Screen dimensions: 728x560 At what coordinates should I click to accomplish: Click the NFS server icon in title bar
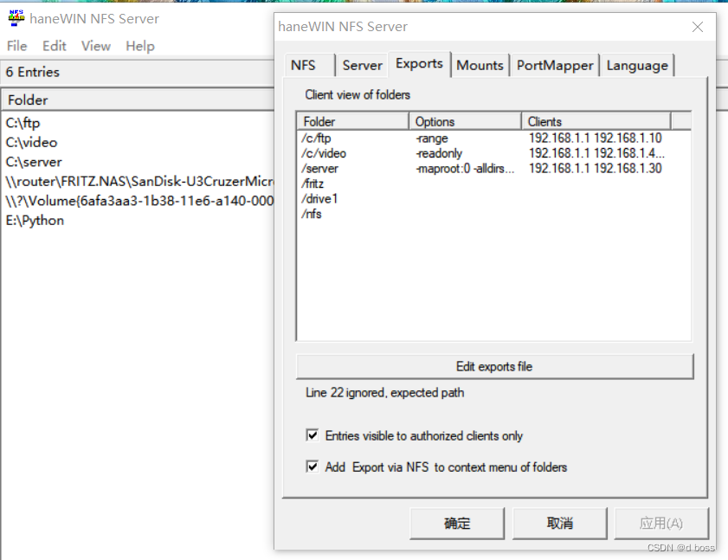click(x=16, y=17)
